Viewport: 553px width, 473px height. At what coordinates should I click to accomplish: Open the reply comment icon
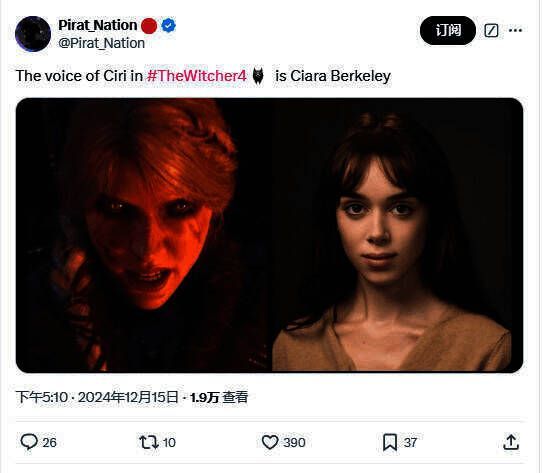[29, 442]
